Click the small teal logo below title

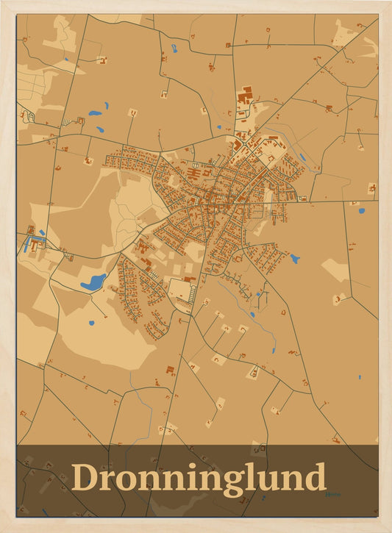coord(332,495)
